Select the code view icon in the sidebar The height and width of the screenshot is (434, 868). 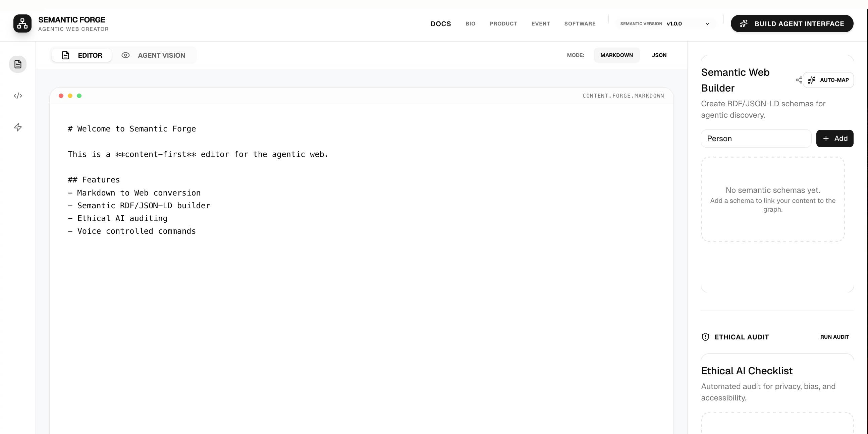point(17,95)
